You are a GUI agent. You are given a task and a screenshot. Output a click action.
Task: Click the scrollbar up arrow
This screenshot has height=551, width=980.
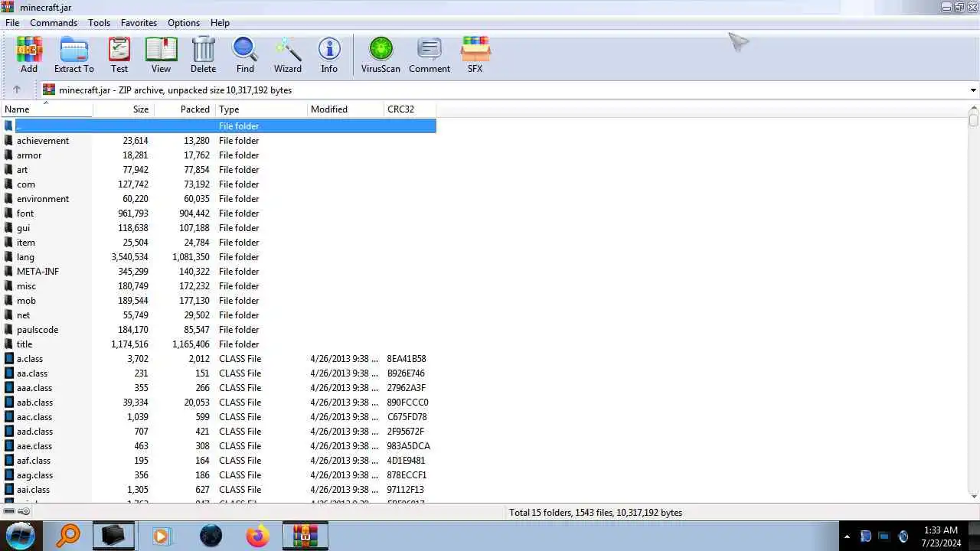tap(973, 109)
